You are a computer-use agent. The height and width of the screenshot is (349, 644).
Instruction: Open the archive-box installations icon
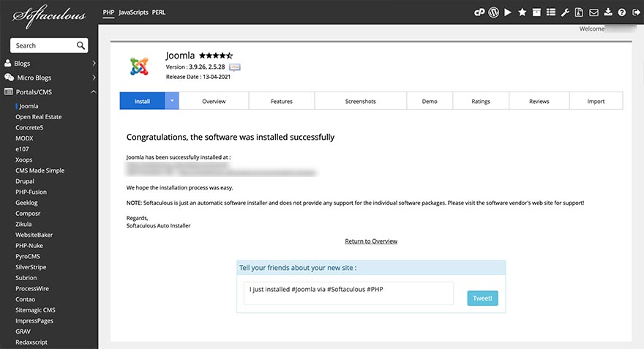(x=536, y=12)
